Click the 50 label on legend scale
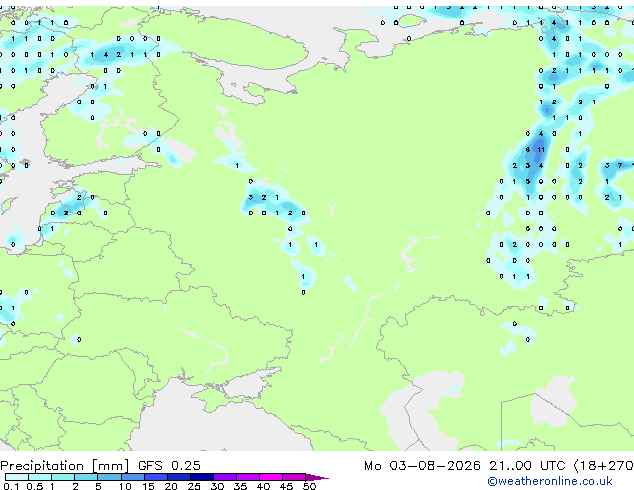The image size is (634, 490). [310, 486]
